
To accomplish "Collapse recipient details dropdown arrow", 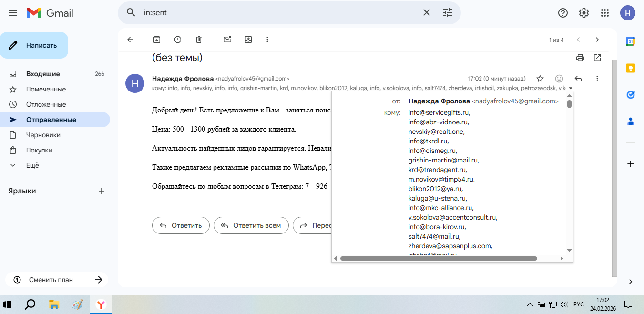I will click(571, 88).
